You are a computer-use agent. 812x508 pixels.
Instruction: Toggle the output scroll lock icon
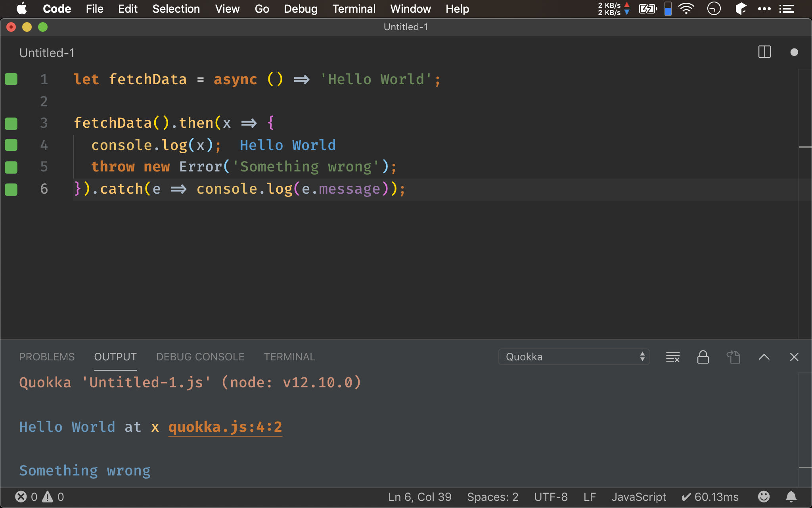tap(703, 357)
